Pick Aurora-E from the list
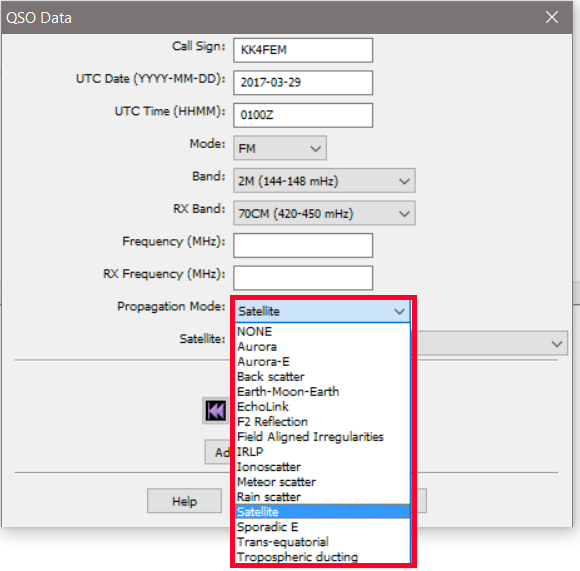 [x=323, y=361]
